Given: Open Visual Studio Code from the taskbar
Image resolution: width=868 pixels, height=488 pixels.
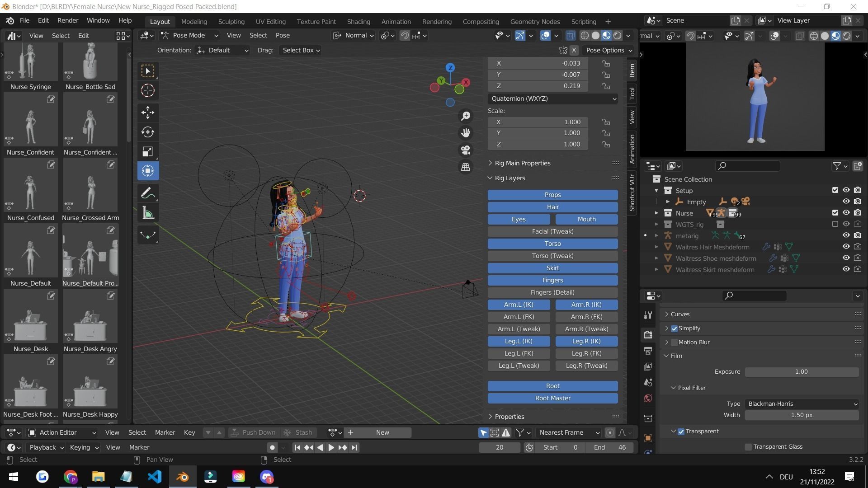Looking at the screenshot, I should coord(155,477).
